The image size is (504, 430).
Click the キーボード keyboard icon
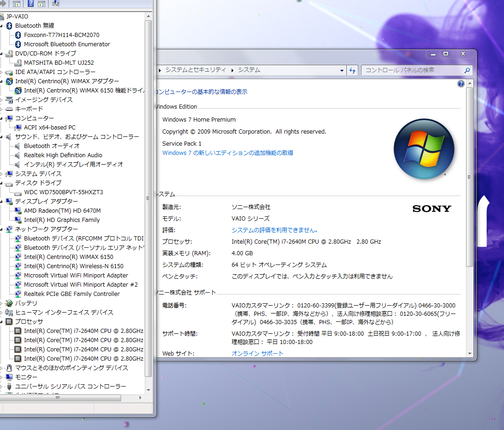9,109
